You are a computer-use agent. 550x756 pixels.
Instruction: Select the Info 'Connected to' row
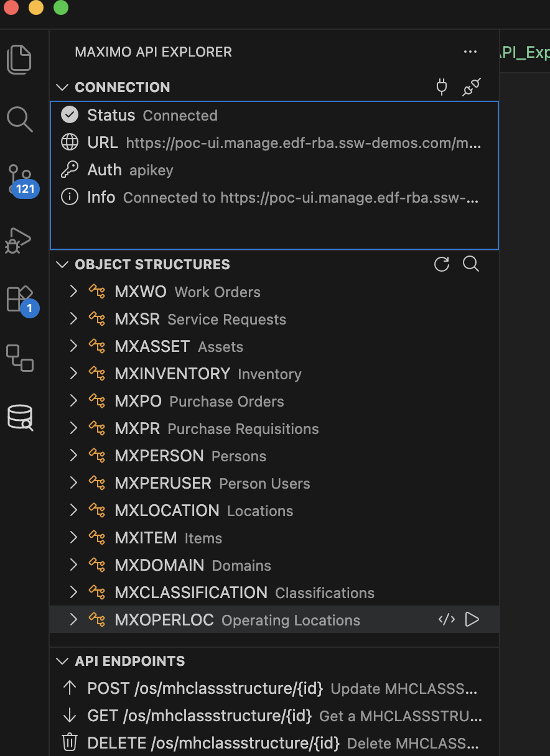[274, 197]
